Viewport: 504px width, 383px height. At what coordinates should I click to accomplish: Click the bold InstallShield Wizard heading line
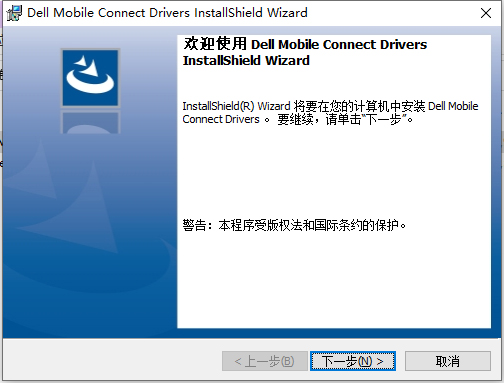[x=246, y=60]
